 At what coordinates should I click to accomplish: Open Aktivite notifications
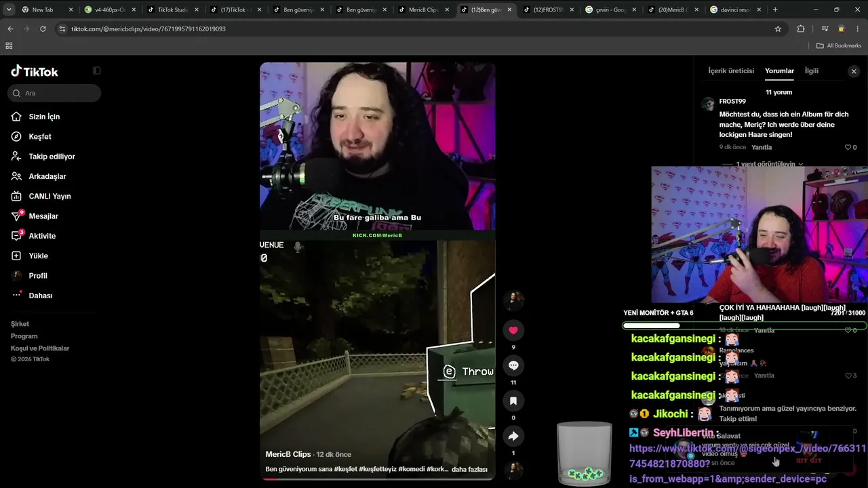[x=42, y=236]
